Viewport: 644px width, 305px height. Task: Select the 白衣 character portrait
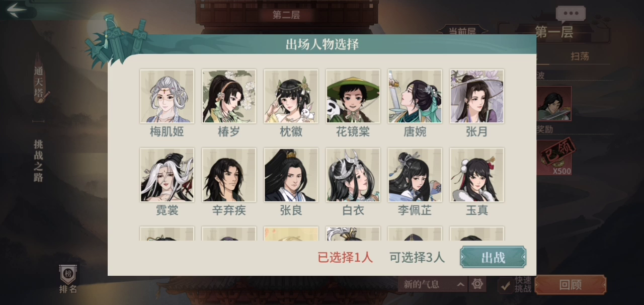click(353, 175)
